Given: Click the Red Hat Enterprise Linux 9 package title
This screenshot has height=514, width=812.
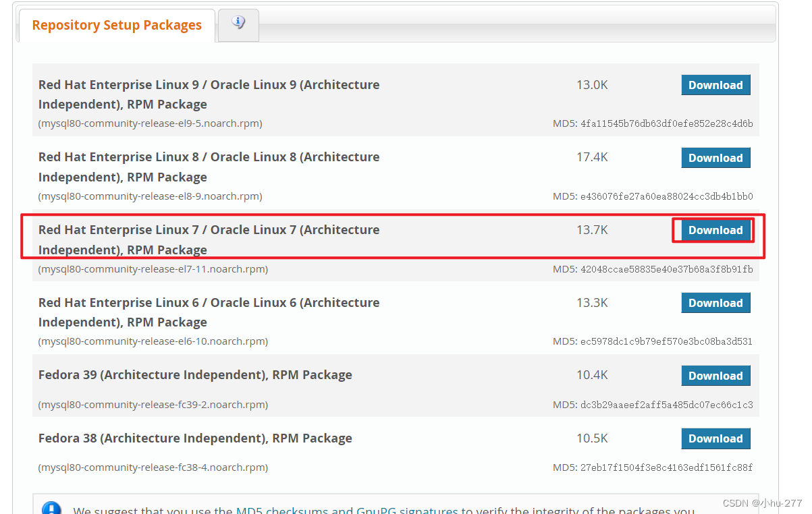Looking at the screenshot, I should click(x=209, y=94).
